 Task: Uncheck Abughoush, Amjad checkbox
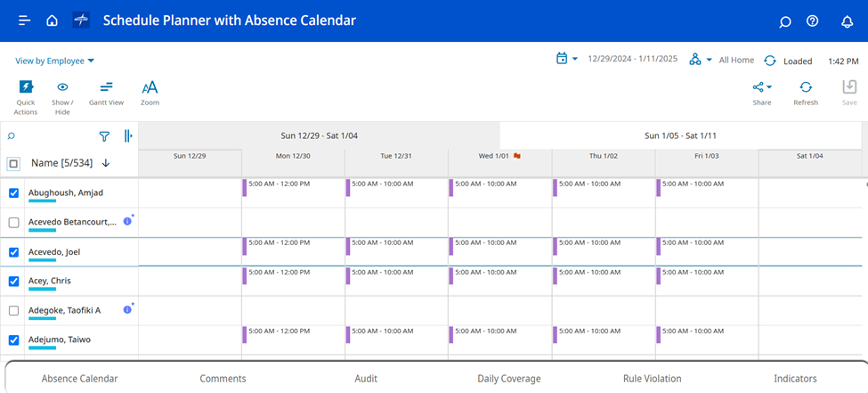[13, 193]
